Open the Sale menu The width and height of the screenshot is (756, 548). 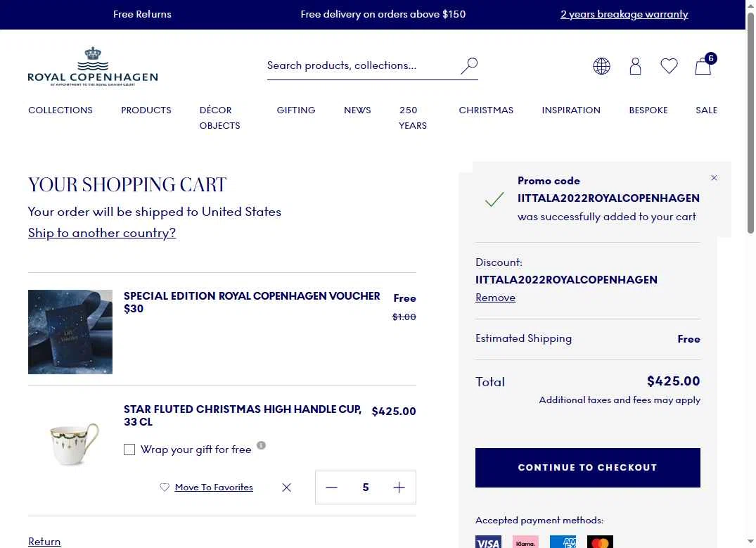(x=706, y=110)
